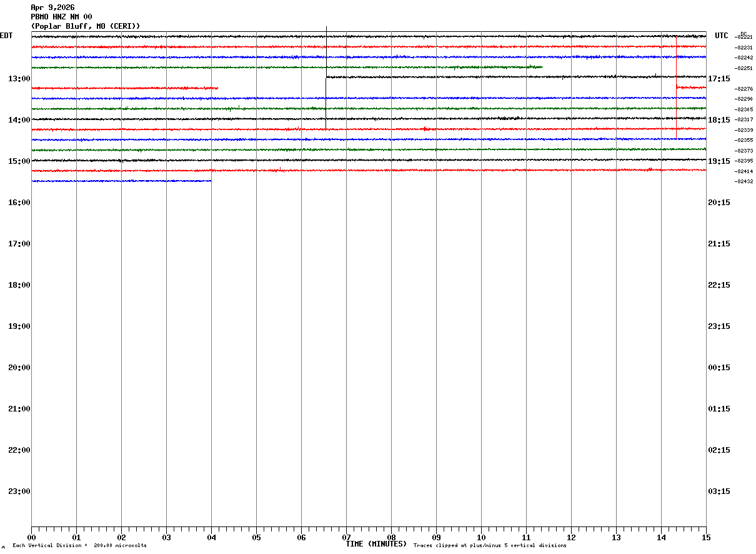This screenshot has height=554, width=756.
Task: Select the station code PBMO HNZ NM 00
Action: coord(61,17)
